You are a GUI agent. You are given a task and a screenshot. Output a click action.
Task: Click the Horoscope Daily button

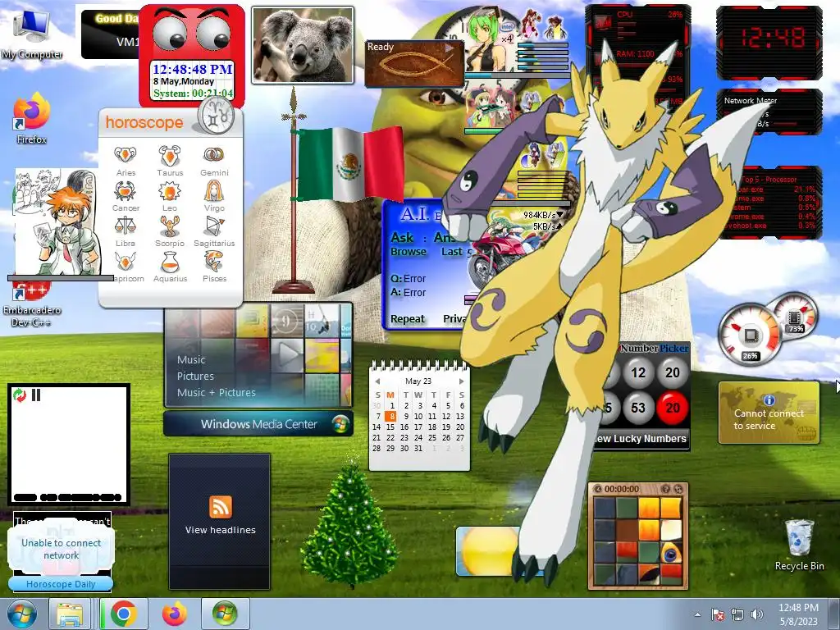61,584
